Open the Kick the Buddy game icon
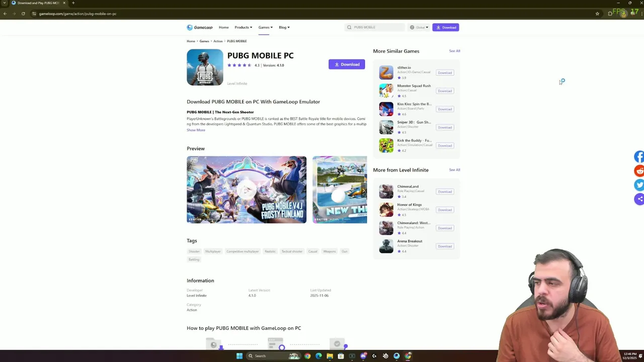The image size is (644, 362). pos(386,145)
